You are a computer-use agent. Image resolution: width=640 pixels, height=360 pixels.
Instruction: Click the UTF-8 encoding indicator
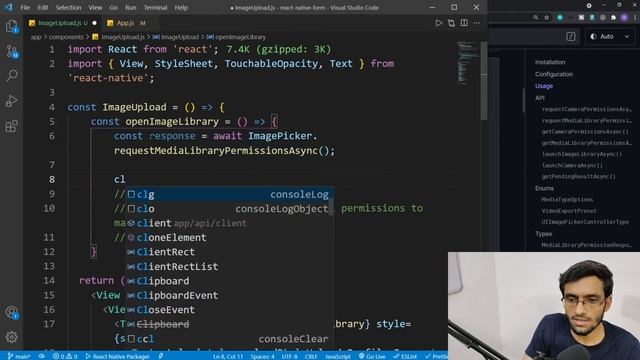pos(289,356)
